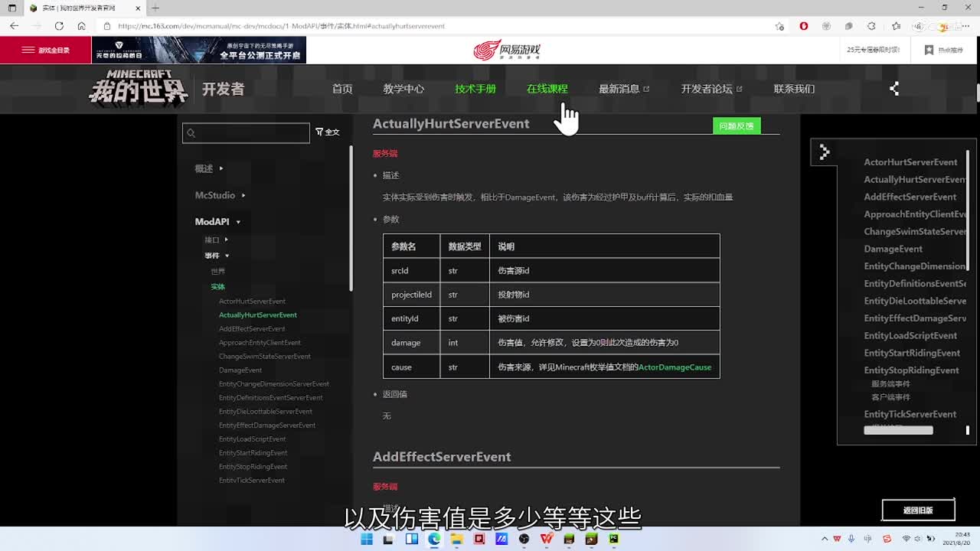The height and width of the screenshot is (551, 980).
Task: Click the magnifier icon in the doc search
Action: tap(191, 133)
